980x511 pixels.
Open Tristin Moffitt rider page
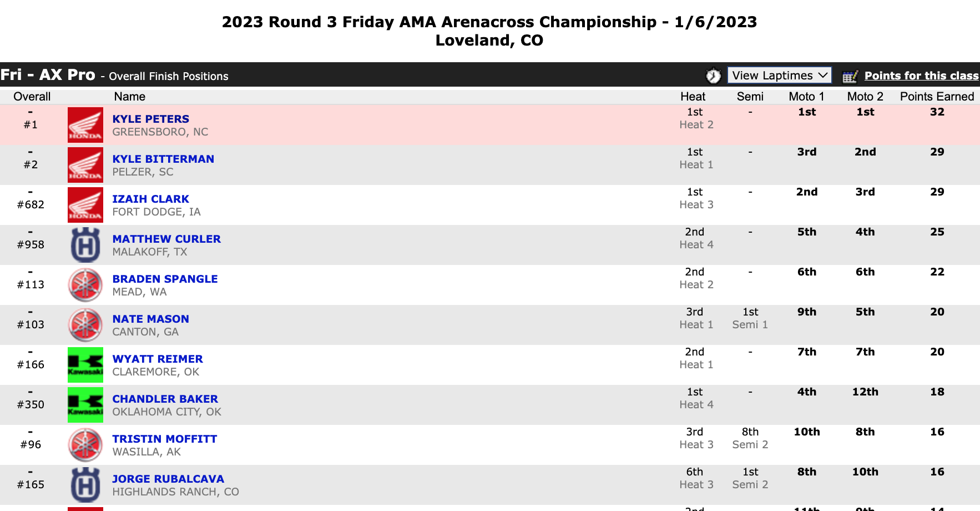point(164,439)
